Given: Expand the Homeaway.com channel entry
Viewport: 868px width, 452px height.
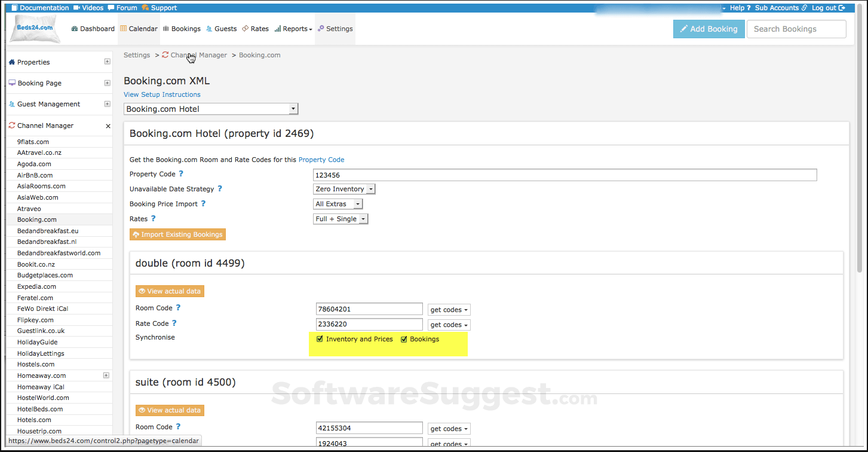Looking at the screenshot, I should [106, 375].
